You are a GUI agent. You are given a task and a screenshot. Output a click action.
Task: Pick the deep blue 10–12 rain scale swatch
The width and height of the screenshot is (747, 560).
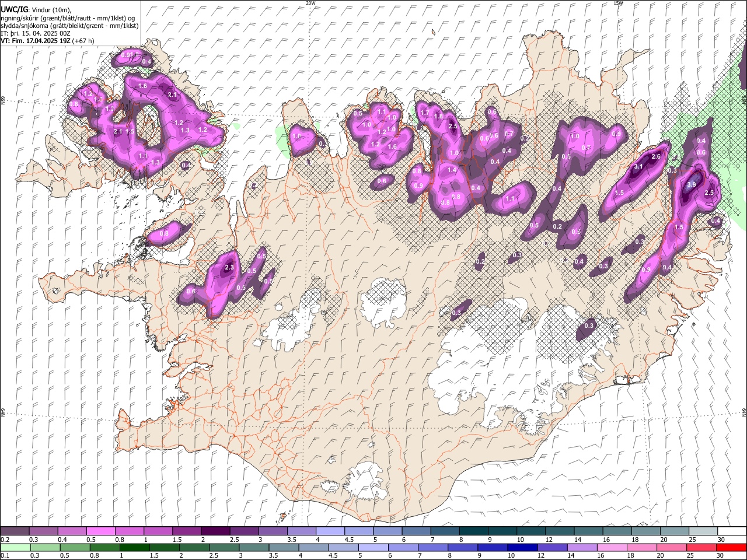(x=522, y=547)
